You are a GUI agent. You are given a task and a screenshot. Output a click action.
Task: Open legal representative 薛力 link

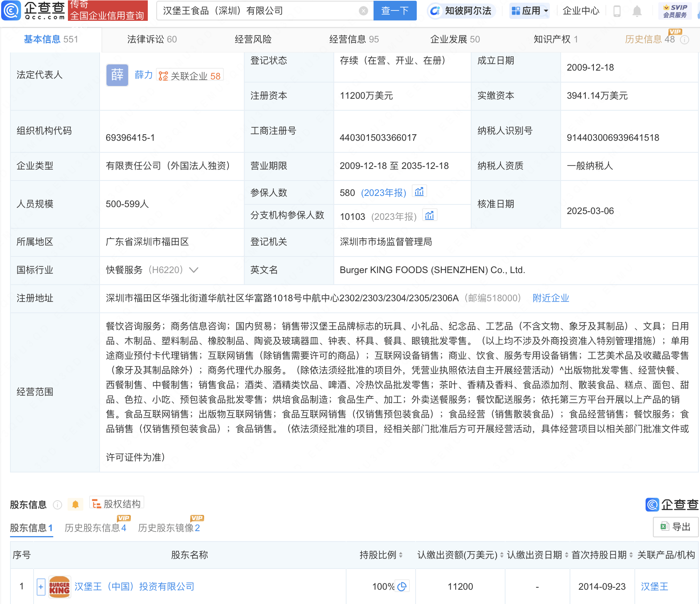point(144,75)
